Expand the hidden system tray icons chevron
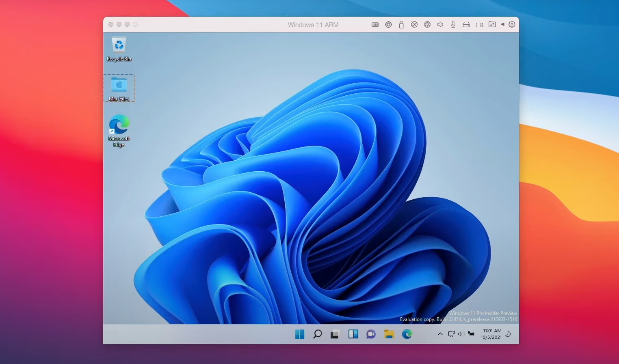The width and height of the screenshot is (619, 364). [x=440, y=334]
